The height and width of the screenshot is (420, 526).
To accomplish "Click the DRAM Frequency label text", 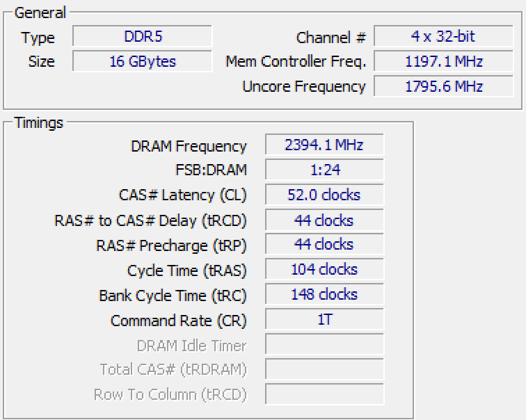I will 189,146.
